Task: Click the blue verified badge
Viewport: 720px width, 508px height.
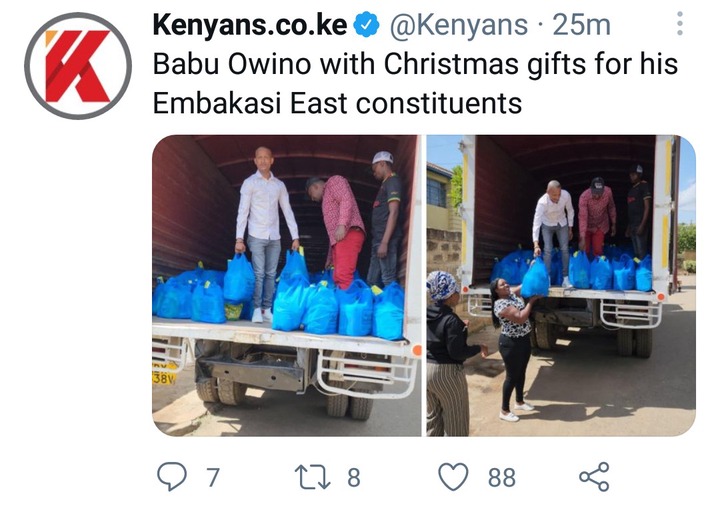Action: pos(366,25)
